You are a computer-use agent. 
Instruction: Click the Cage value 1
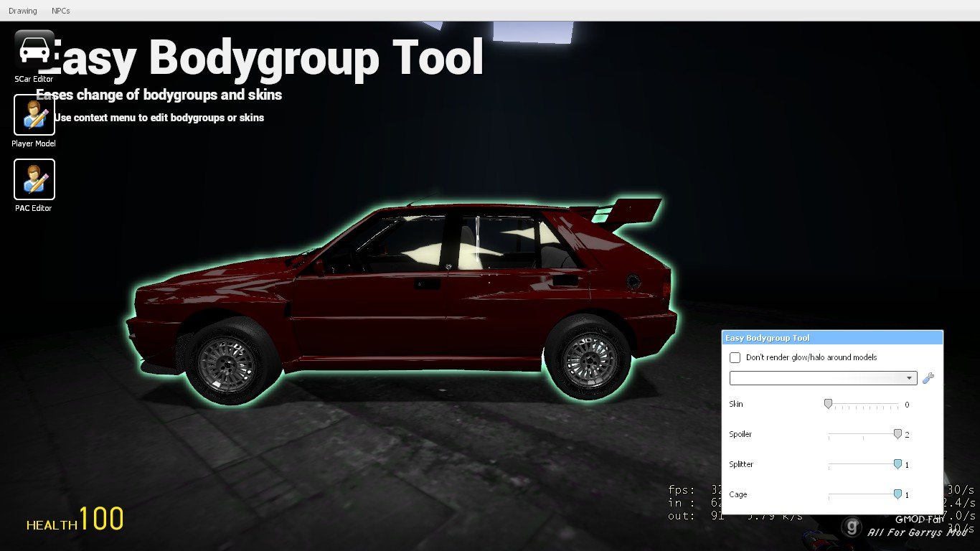907,495
